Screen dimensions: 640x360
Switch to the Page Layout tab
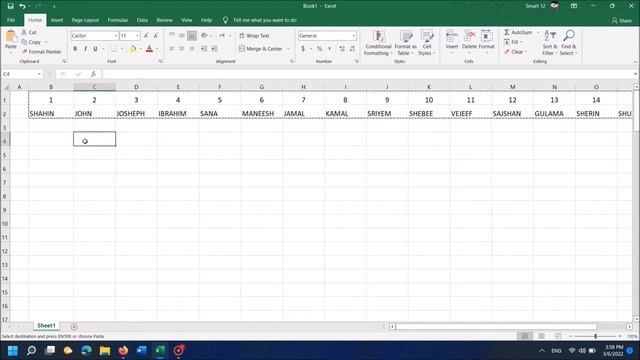(x=85, y=20)
